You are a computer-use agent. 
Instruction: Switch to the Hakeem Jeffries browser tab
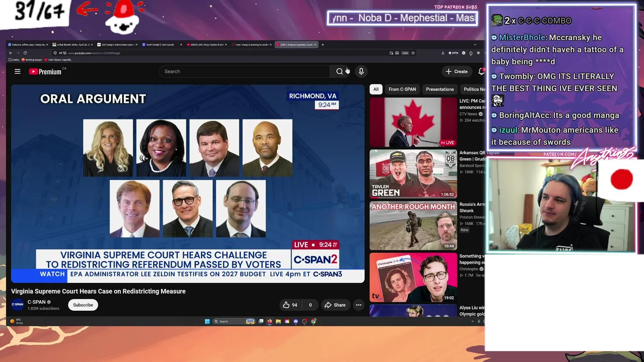coord(27,45)
